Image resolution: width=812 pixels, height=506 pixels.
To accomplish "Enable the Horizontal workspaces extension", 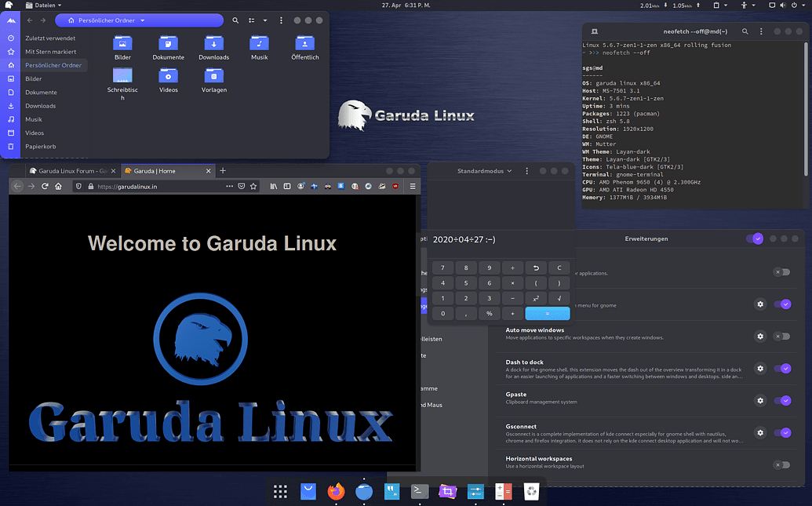I will click(782, 464).
